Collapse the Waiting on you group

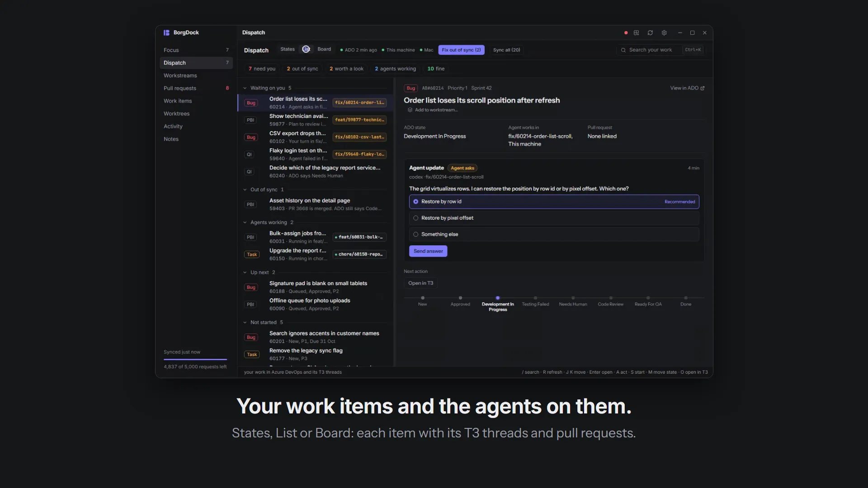click(245, 88)
